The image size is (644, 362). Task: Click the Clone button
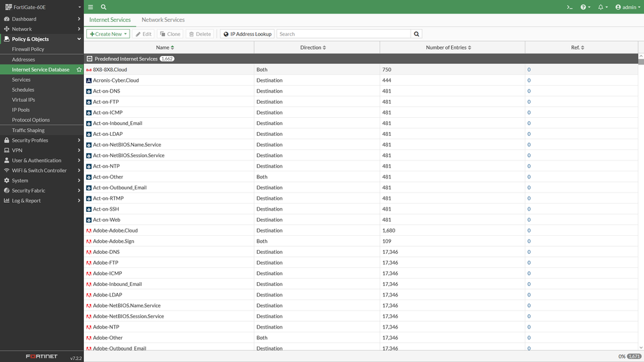coord(170,34)
